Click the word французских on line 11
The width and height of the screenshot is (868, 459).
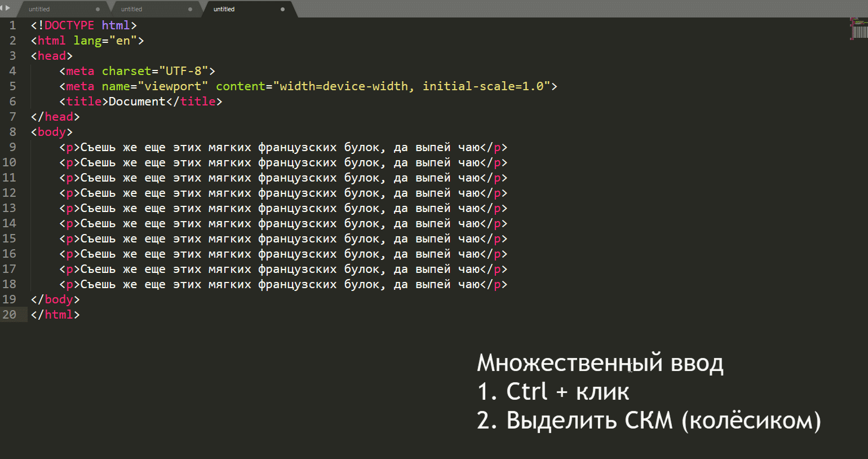298,178
